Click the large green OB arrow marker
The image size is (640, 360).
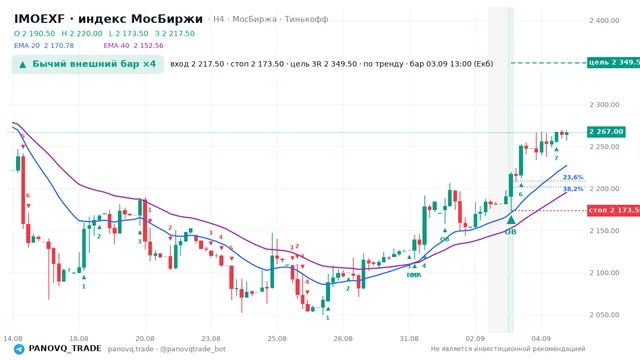tap(511, 220)
